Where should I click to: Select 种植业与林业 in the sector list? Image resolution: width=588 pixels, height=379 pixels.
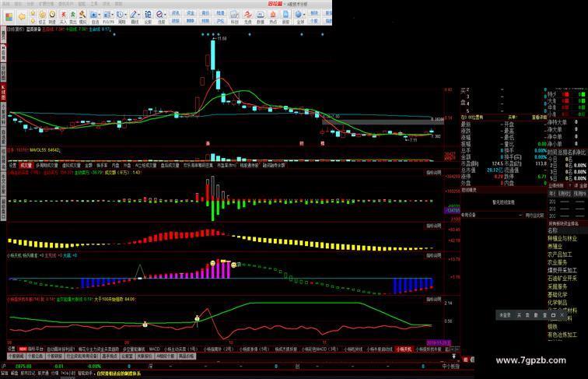click(562, 239)
